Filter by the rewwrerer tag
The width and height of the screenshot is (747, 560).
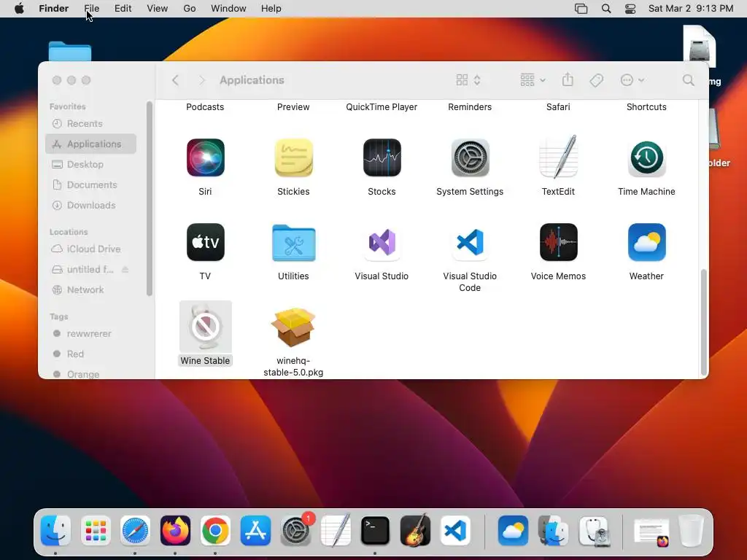click(x=91, y=333)
